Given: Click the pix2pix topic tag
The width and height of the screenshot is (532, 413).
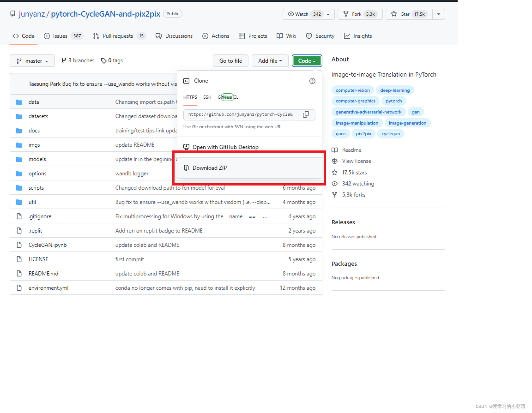Looking at the screenshot, I should coord(363,134).
